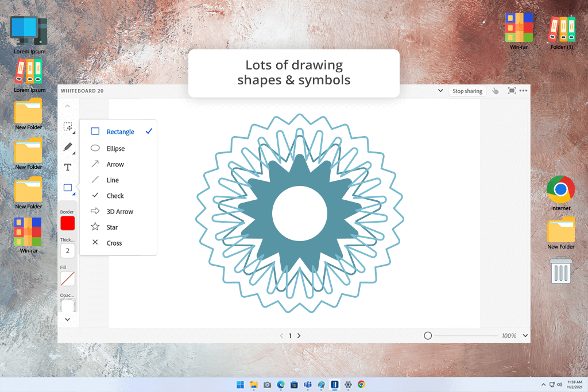Select the Internet Chrome desktop icon
Image resolution: width=588 pixels, height=392 pixels.
[x=560, y=193]
